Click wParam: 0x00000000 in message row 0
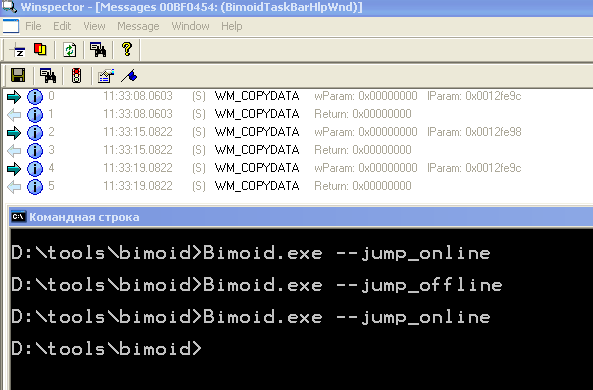The height and width of the screenshot is (390, 593). tap(366, 96)
